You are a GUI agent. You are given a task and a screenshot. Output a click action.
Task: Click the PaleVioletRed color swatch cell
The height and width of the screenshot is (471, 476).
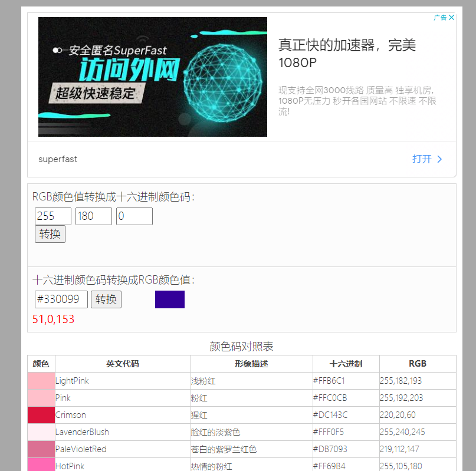[x=41, y=449]
